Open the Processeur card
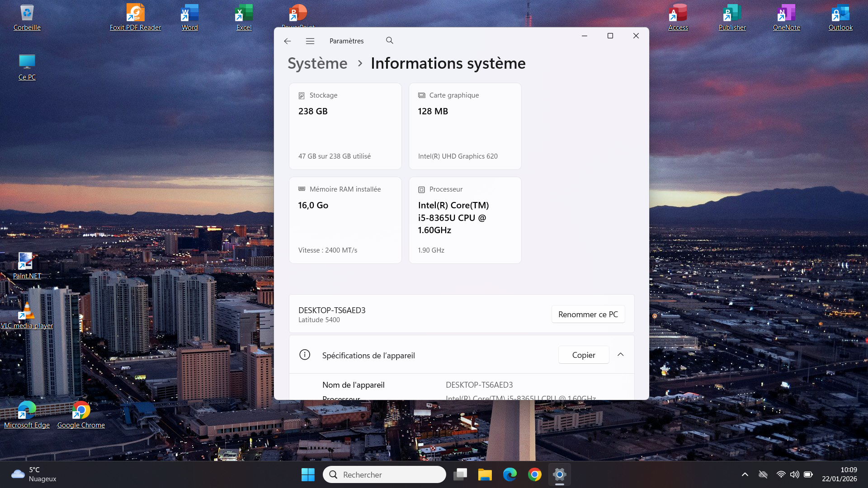 click(x=465, y=220)
